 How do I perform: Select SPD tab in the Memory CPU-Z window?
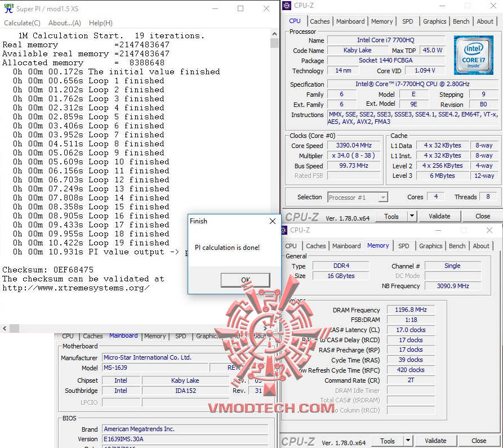pos(403,246)
